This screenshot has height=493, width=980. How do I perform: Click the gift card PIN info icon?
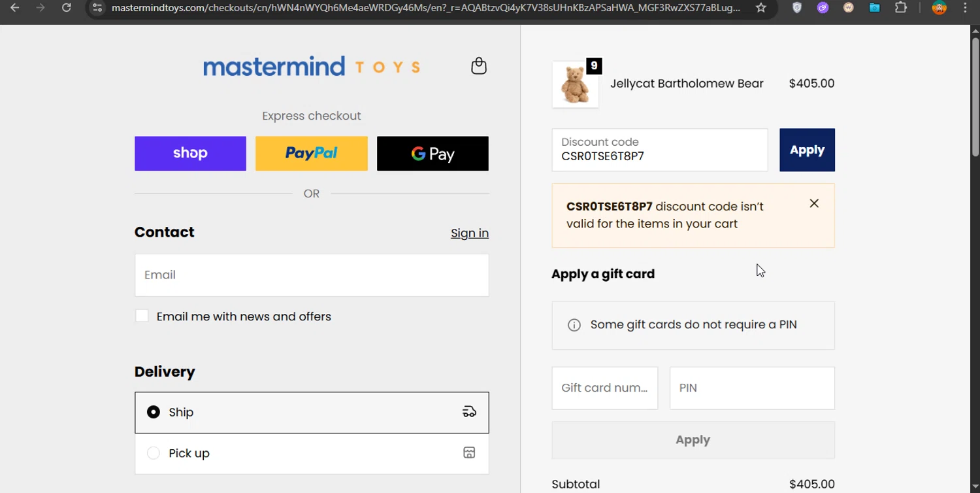574,325
